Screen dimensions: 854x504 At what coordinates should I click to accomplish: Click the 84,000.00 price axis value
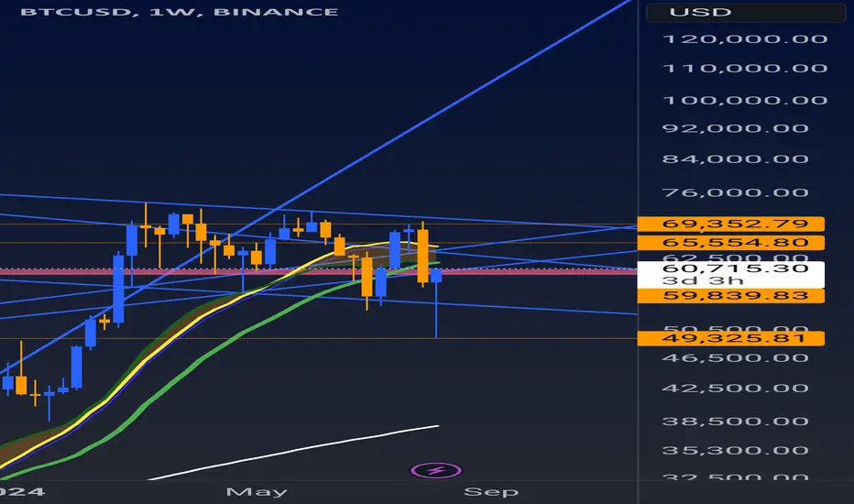[x=735, y=159]
